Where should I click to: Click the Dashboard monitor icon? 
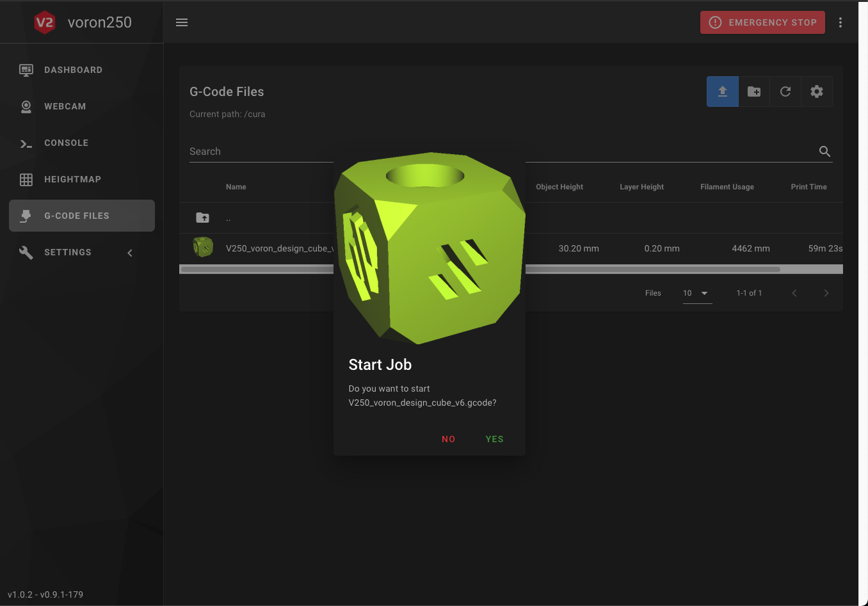coord(26,70)
